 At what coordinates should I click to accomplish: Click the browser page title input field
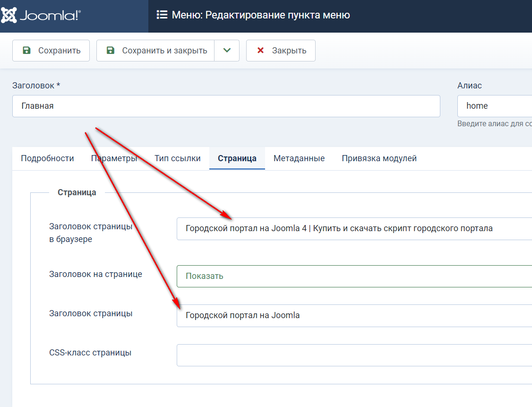(x=353, y=229)
